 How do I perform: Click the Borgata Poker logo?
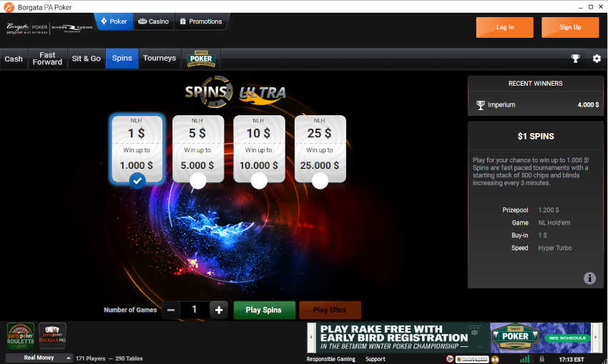26,28
